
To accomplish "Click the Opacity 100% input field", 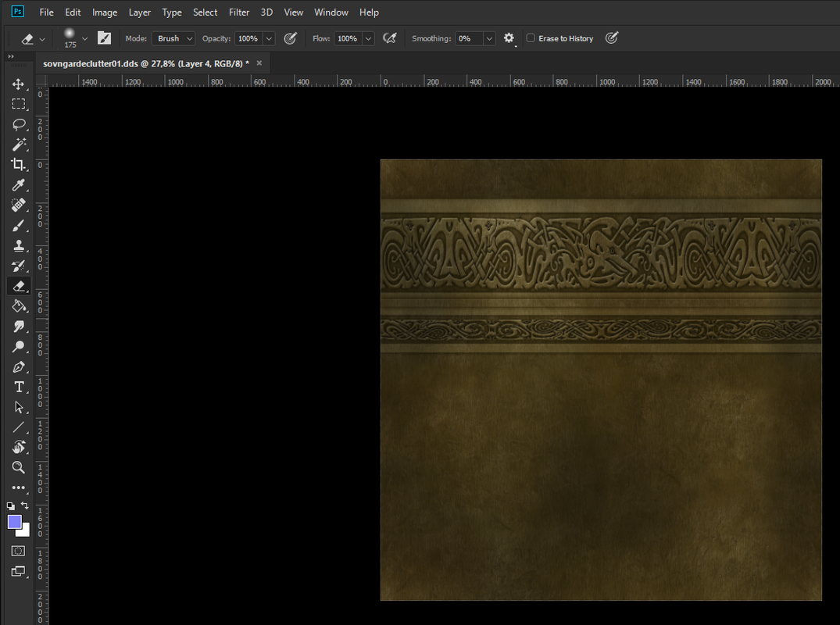I will pyautogui.click(x=248, y=38).
